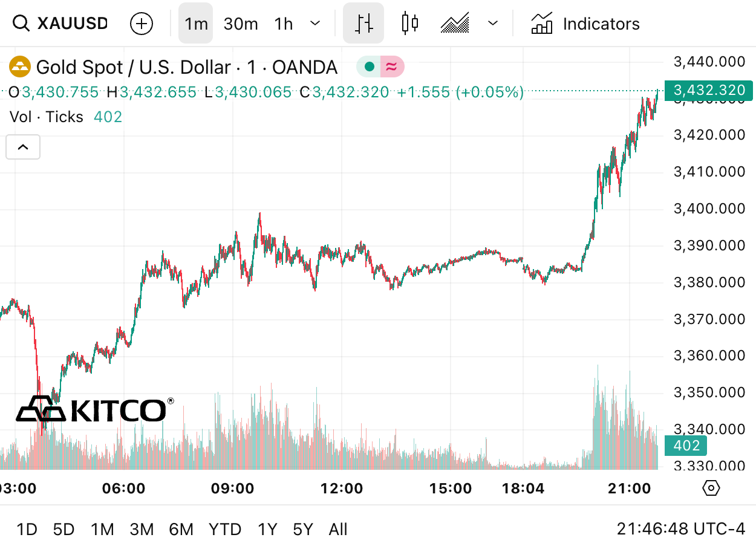This screenshot has width=756, height=549.
Task: Expand the chart style dropdown arrow
Action: 493,24
